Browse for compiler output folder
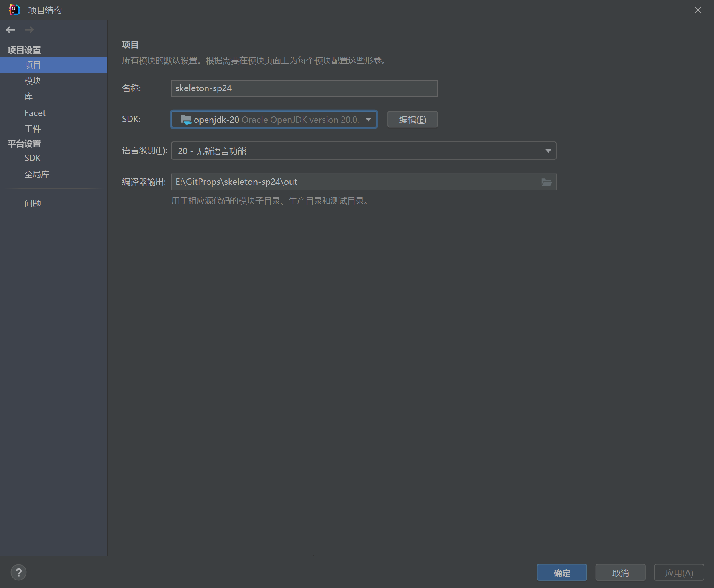This screenshot has height=588, width=714. tap(546, 182)
